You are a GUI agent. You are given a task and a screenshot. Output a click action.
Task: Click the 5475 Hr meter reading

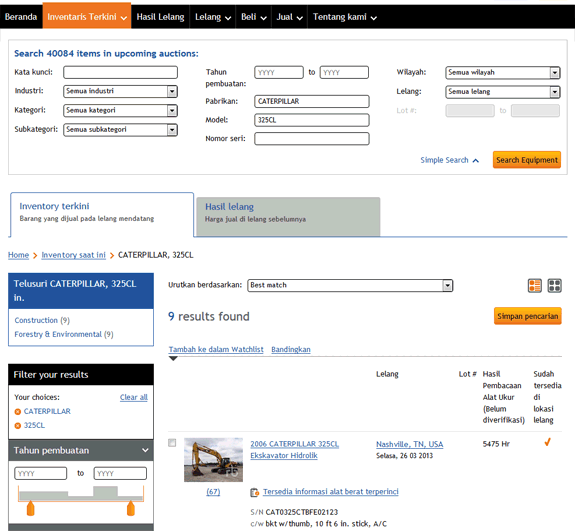point(496,444)
